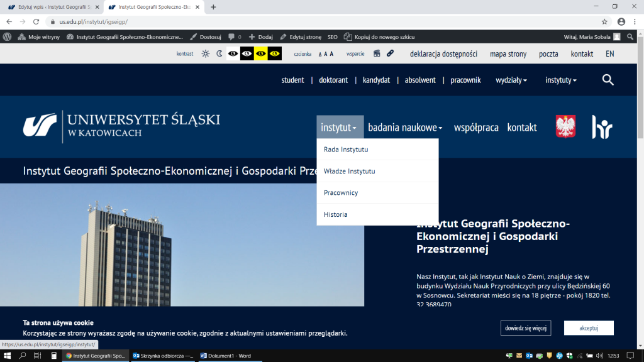Viewport: 644px width, 362px height.
Task: Set smallest font size A
Action: point(320,54)
